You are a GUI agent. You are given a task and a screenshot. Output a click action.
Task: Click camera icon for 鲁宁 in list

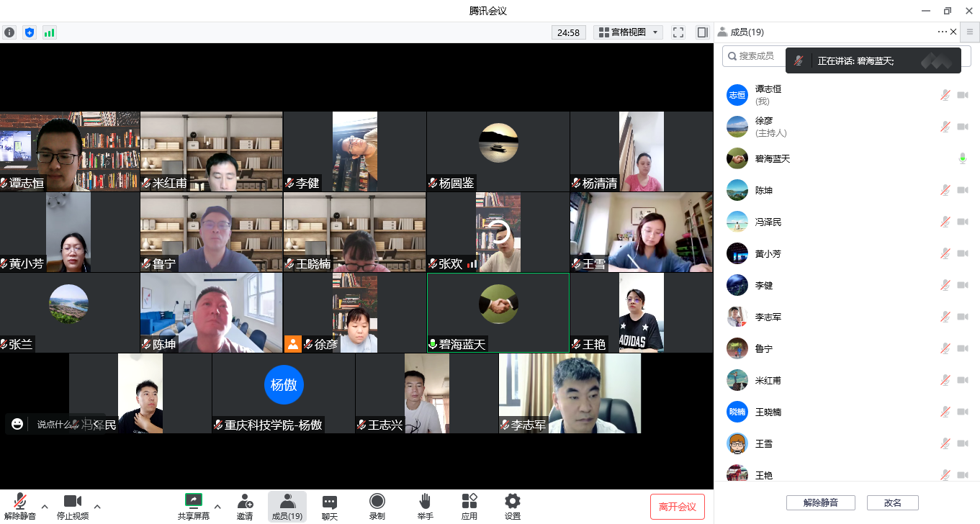[x=963, y=348]
